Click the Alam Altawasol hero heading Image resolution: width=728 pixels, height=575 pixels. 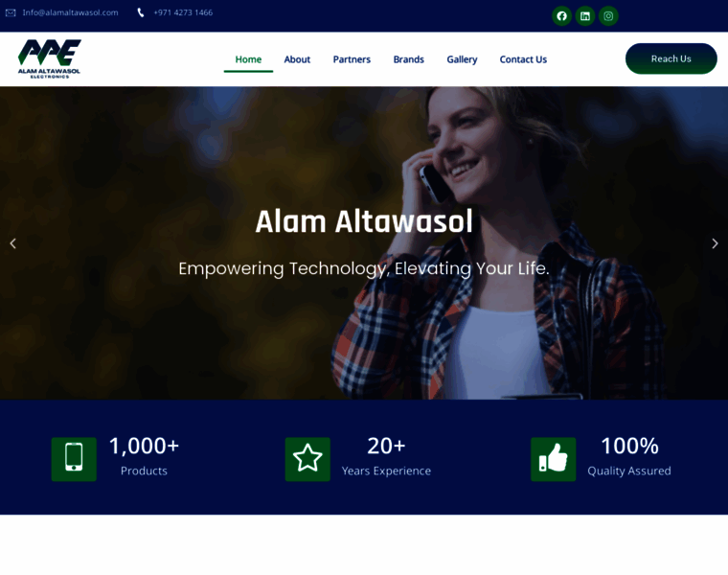coord(364,221)
